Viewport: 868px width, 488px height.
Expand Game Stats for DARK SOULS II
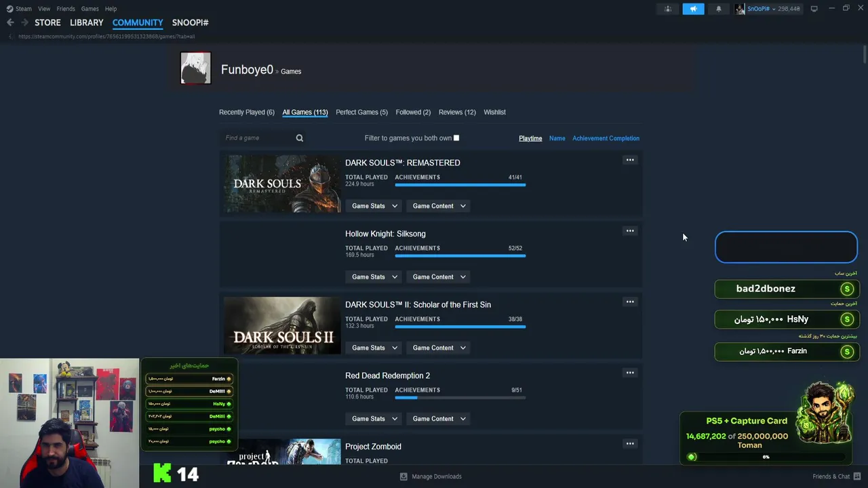pyautogui.click(x=374, y=348)
